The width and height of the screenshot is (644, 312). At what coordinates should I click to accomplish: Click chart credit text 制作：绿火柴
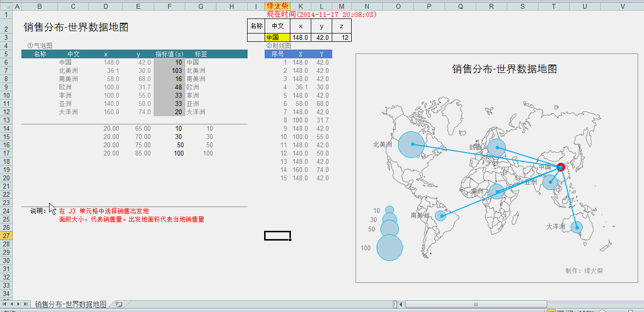coord(584,271)
